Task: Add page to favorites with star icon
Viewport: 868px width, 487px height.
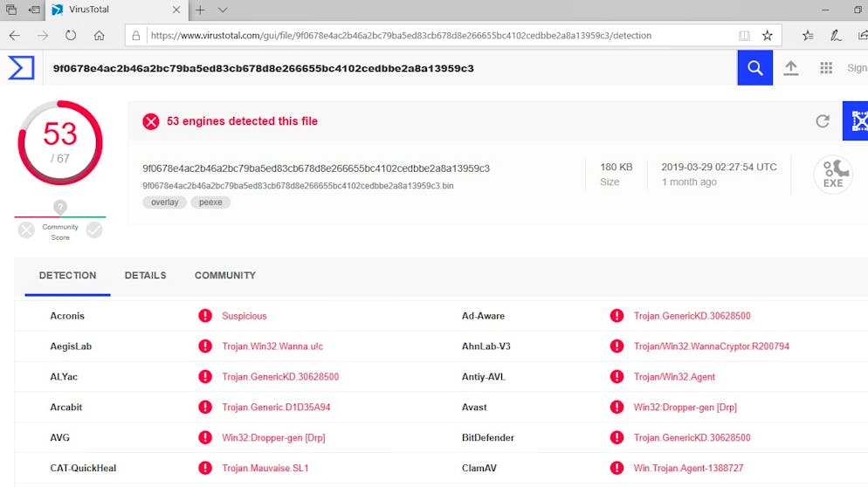Action: click(768, 36)
